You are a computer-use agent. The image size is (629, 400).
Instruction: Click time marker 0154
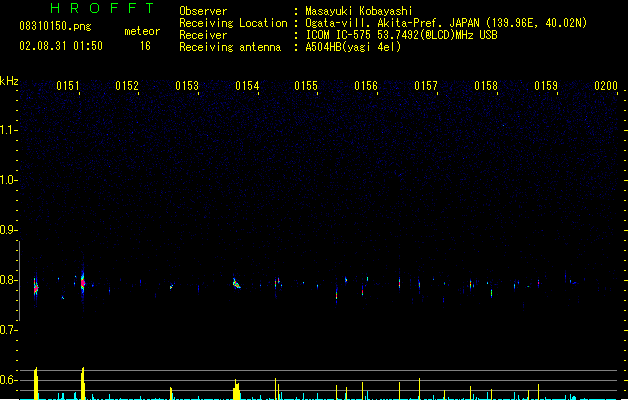pyautogui.click(x=247, y=86)
